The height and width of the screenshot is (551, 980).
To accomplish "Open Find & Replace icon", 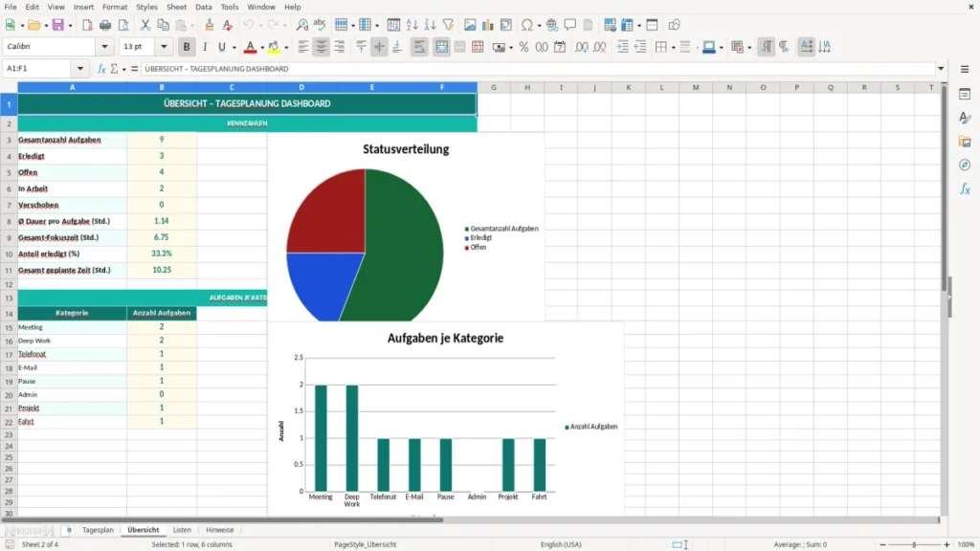I will point(301,25).
